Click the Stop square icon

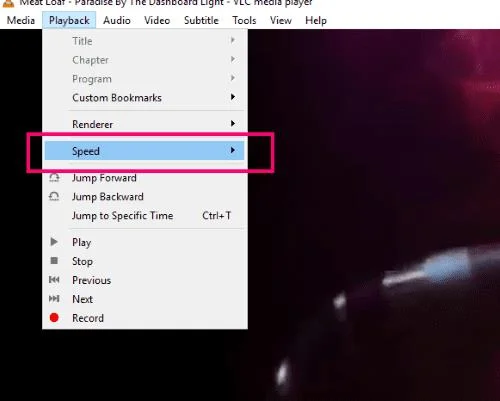point(54,260)
